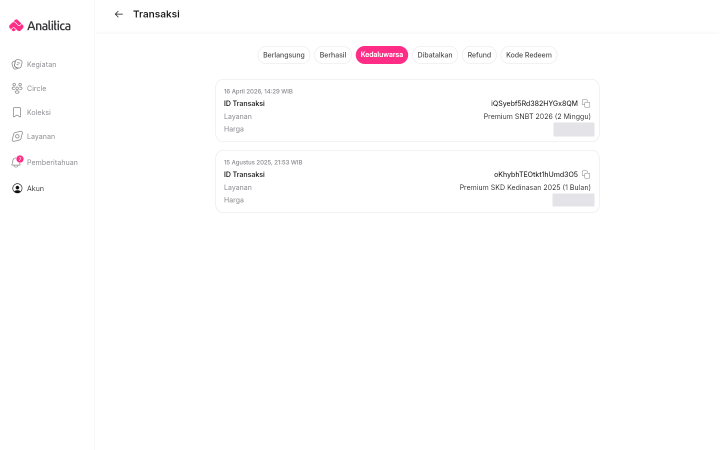720x450 pixels.
Task: Switch to the Berhasil tab
Action: pyautogui.click(x=333, y=55)
